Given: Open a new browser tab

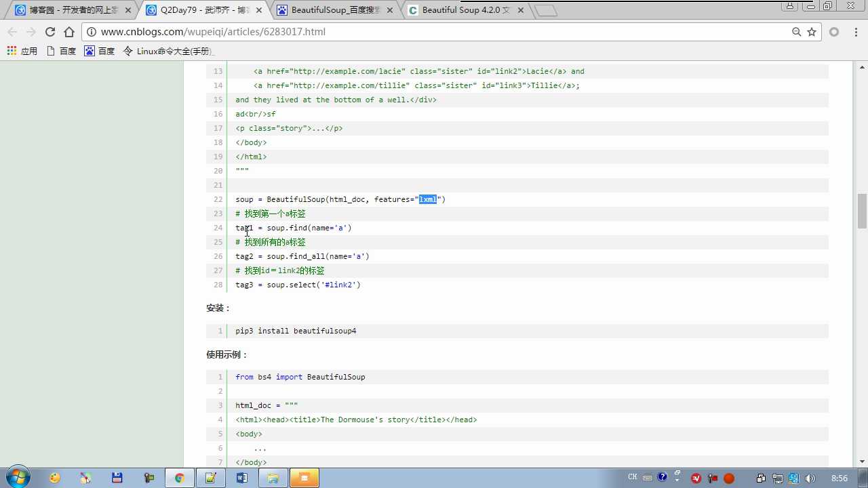Looking at the screenshot, I should coord(545,10).
